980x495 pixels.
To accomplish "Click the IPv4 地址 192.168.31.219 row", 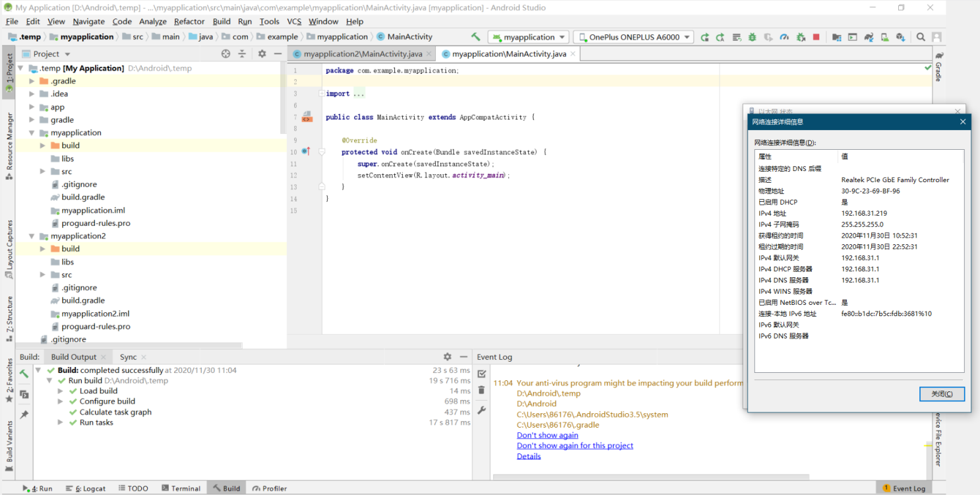I will [x=859, y=213].
